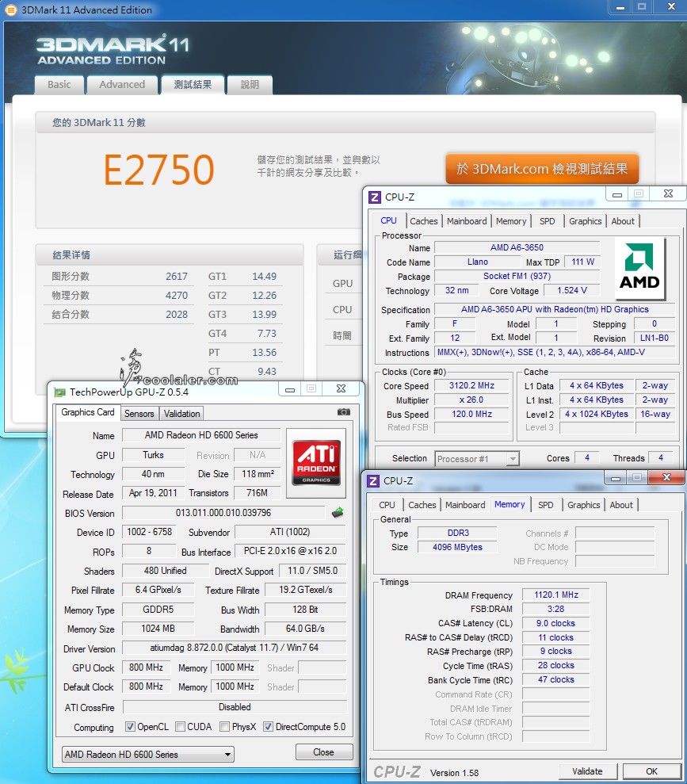Image resolution: width=687 pixels, height=784 pixels.
Task: Click the AMD logo in CPU-Z
Action: 639,267
